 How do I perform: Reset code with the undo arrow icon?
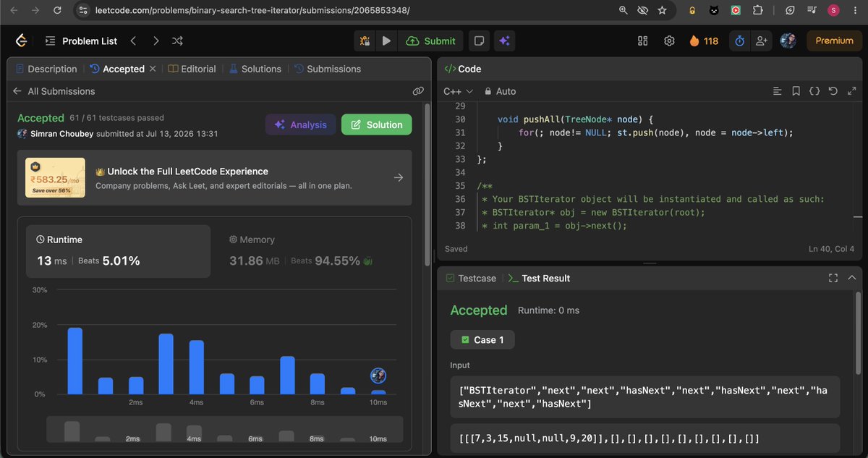pyautogui.click(x=833, y=91)
